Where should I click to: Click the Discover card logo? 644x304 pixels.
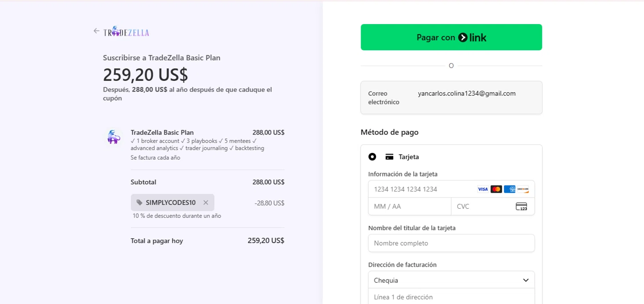[x=523, y=189]
